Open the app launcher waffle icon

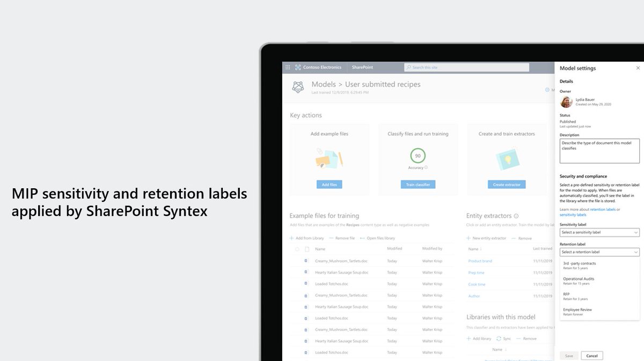tap(288, 67)
